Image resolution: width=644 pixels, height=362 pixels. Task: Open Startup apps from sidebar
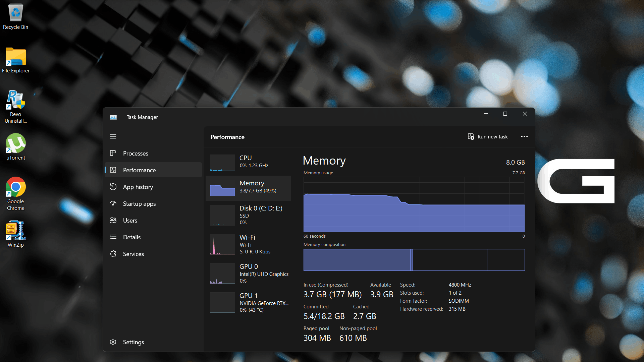pos(139,203)
